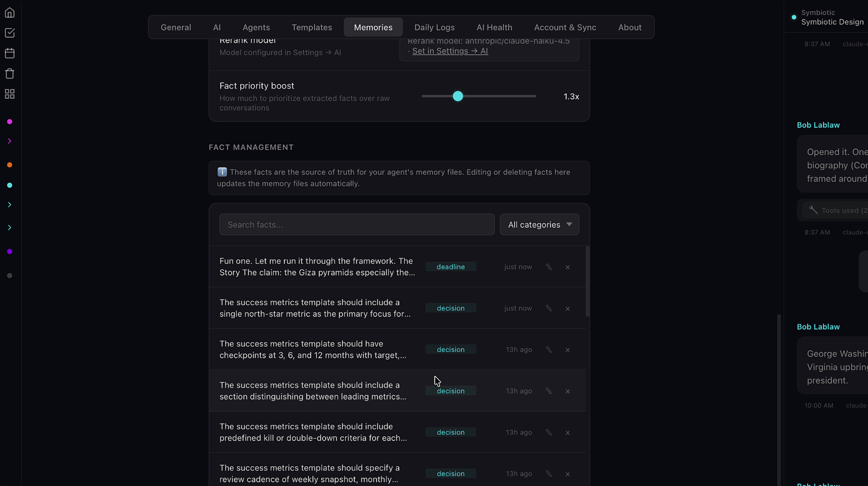This screenshot has width=868, height=486.
Task: Edit the review cadence fact
Action: [x=548, y=473]
